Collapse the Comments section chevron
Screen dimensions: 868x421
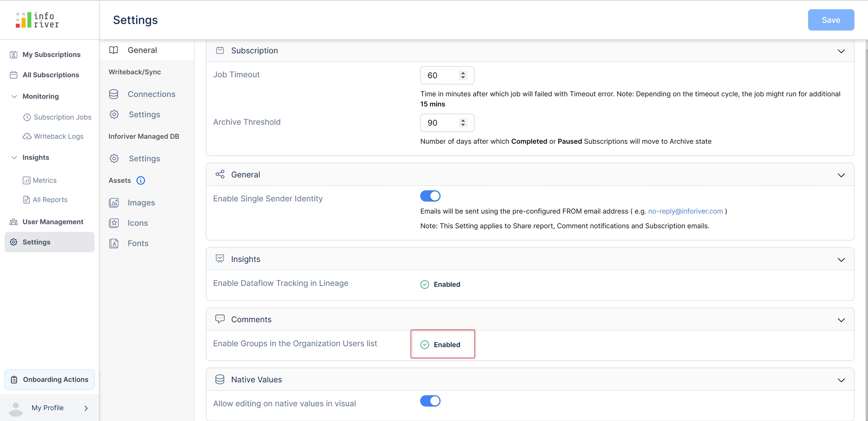point(841,320)
